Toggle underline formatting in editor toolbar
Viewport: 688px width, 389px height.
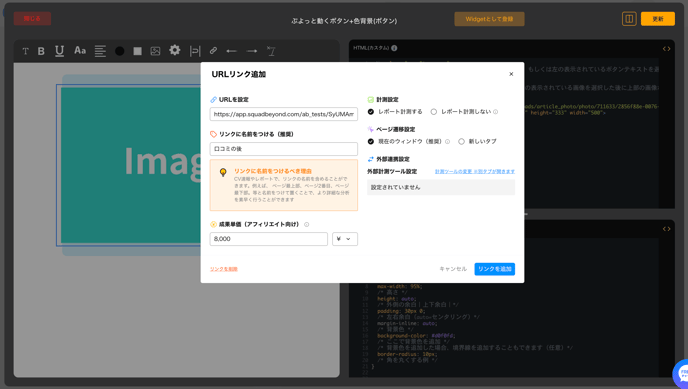pyautogui.click(x=60, y=51)
